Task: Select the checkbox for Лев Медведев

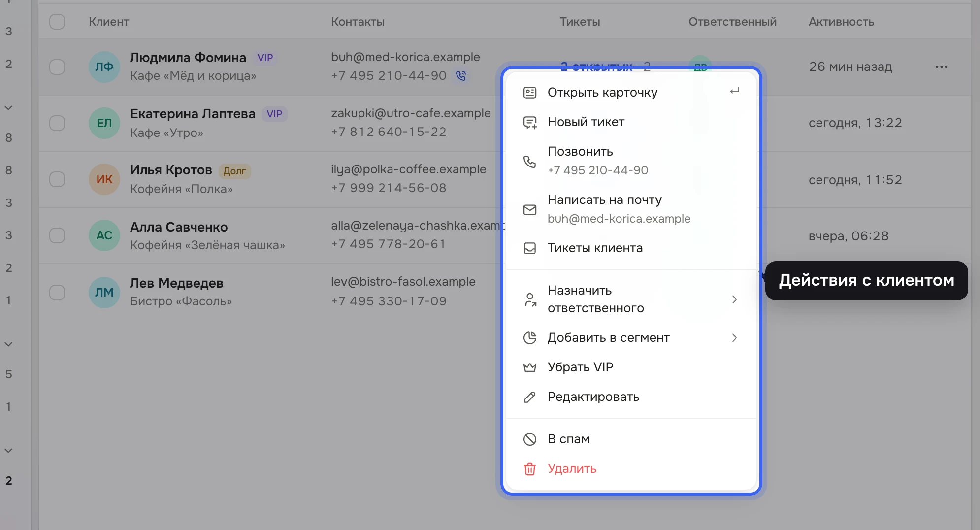Action: (57, 293)
